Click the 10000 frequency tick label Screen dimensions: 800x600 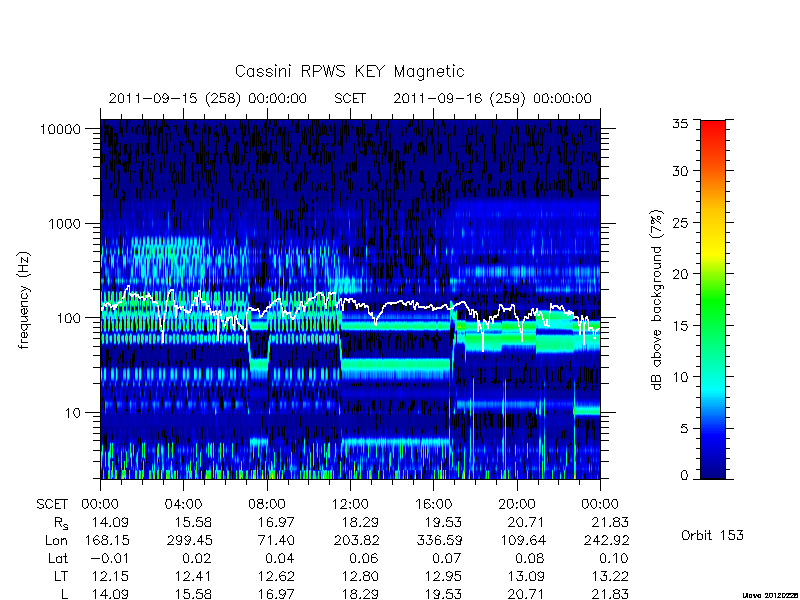click(x=60, y=130)
